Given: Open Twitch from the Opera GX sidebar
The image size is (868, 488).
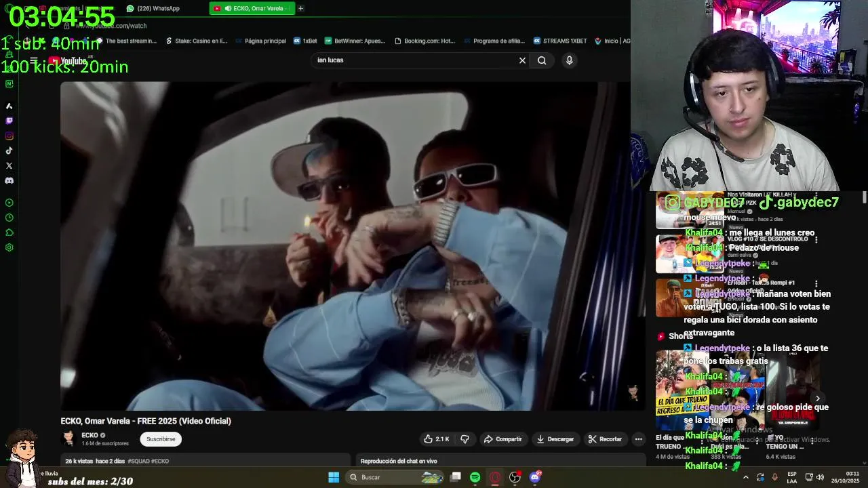Looking at the screenshot, I should tap(9, 121).
